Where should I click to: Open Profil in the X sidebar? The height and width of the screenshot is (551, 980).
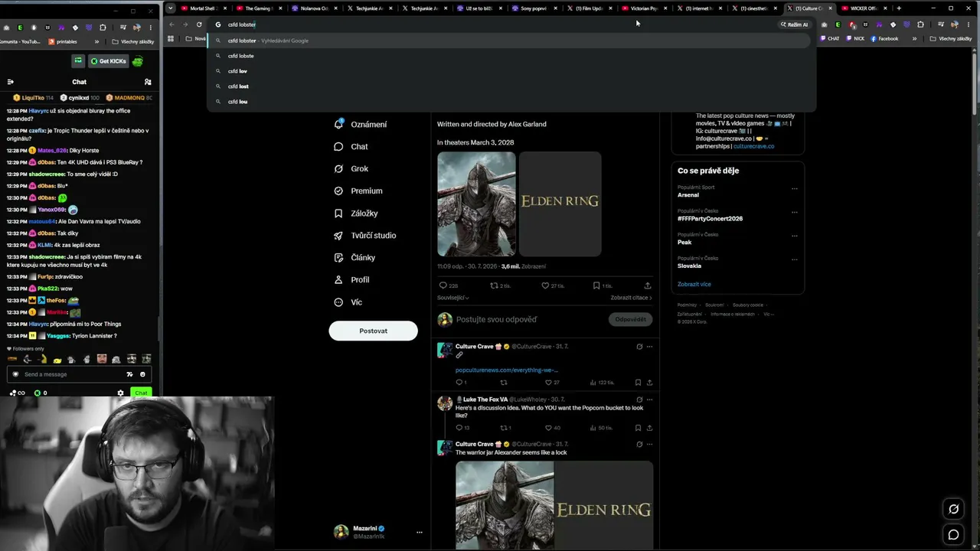point(351,279)
